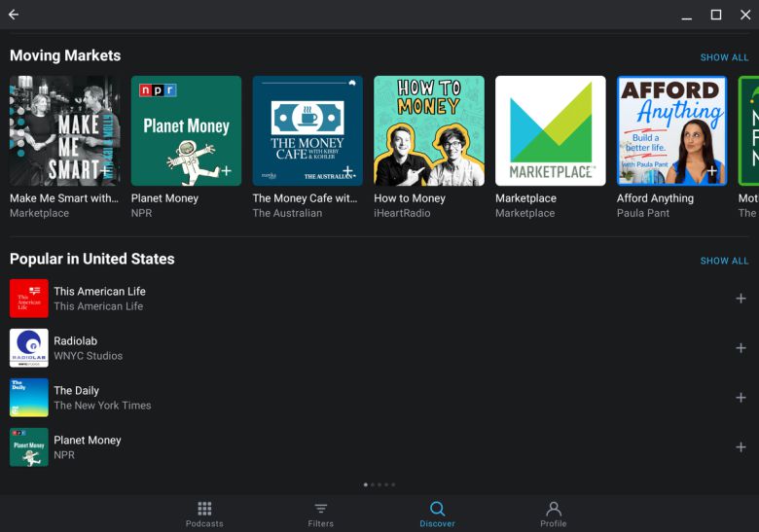Click plus on Afford Anything artwork

point(711,171)
